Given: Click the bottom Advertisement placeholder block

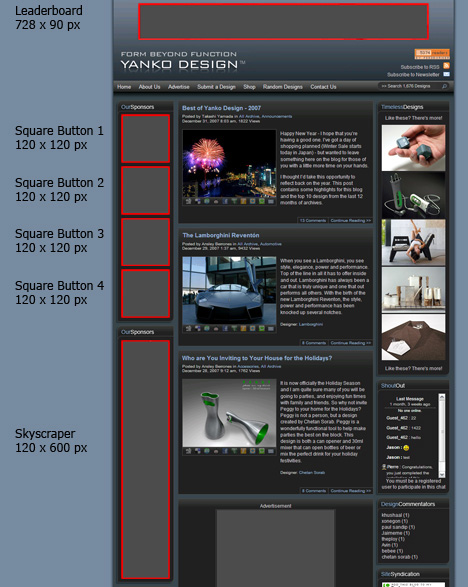Looking at the screenshot, I should point(276,548).
